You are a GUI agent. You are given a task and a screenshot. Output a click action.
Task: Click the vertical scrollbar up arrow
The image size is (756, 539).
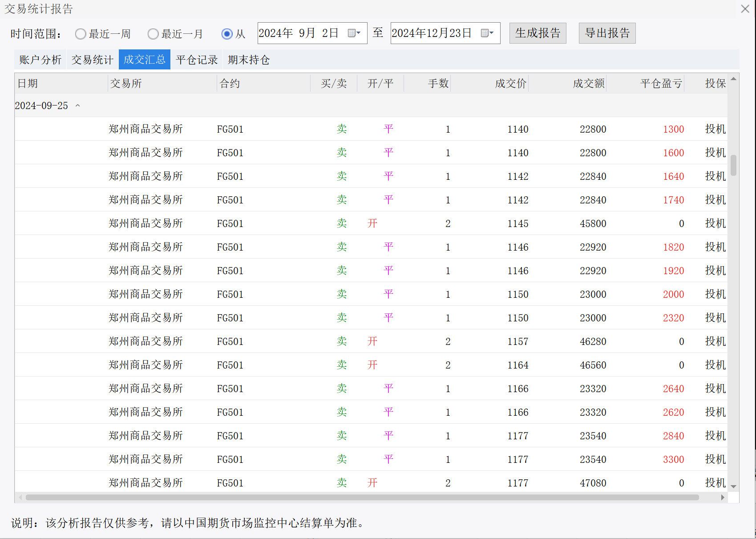[x=733, y=79]
